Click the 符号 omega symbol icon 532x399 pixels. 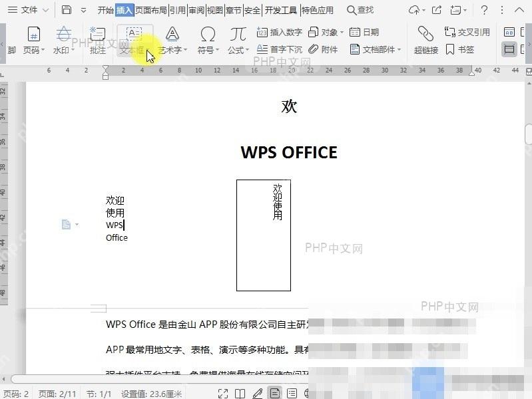[x=208, y=34]
